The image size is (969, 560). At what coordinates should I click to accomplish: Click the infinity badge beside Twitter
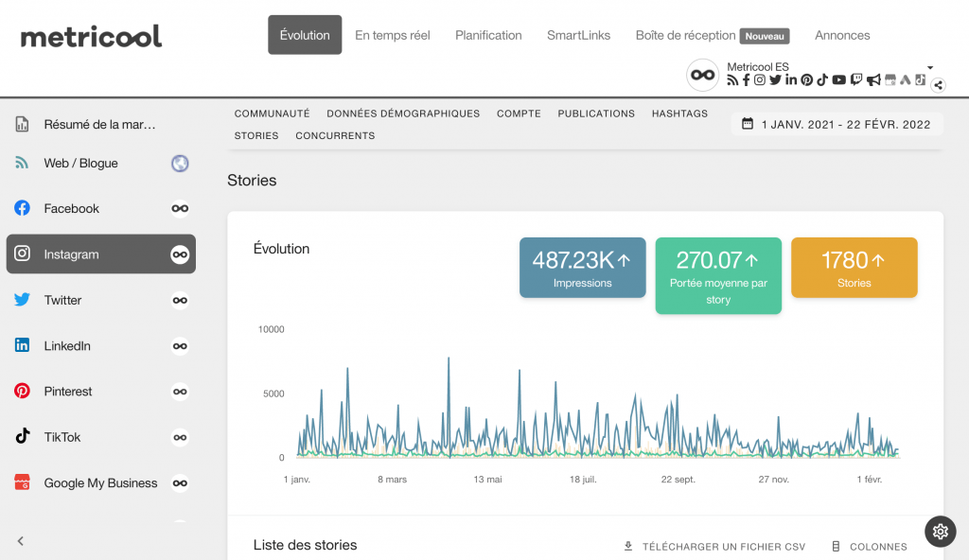[180, 301]
